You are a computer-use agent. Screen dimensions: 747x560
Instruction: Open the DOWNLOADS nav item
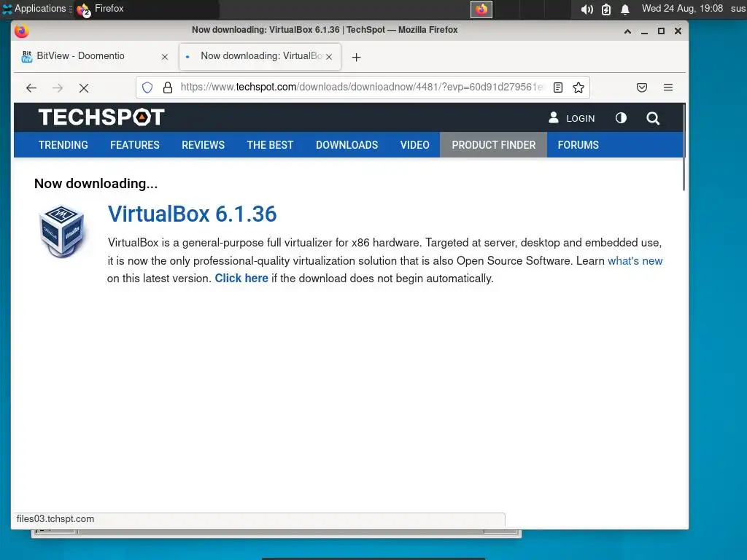[x=347, y=145]
